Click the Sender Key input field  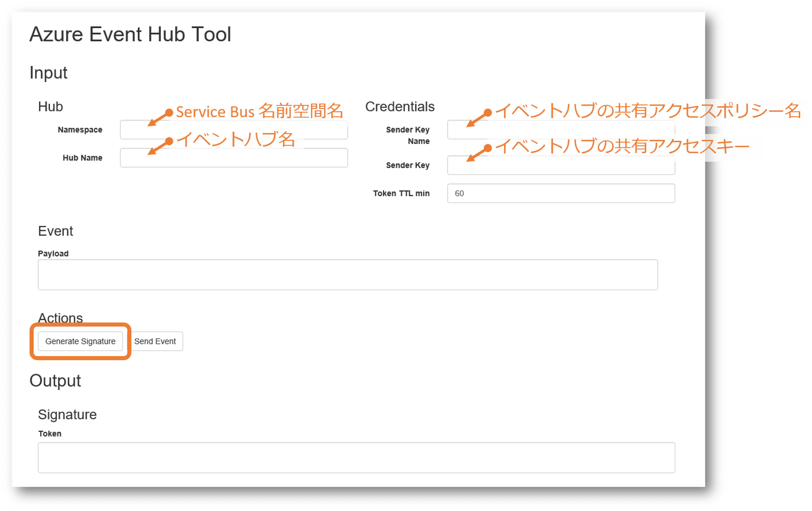click(x=561, y=165)
